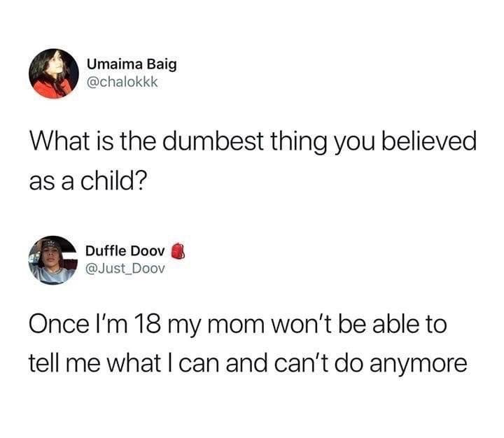This screenshot has height=438, width=504.
Task: Click "child?" at the end of the question
Action: tap(114, 181)
